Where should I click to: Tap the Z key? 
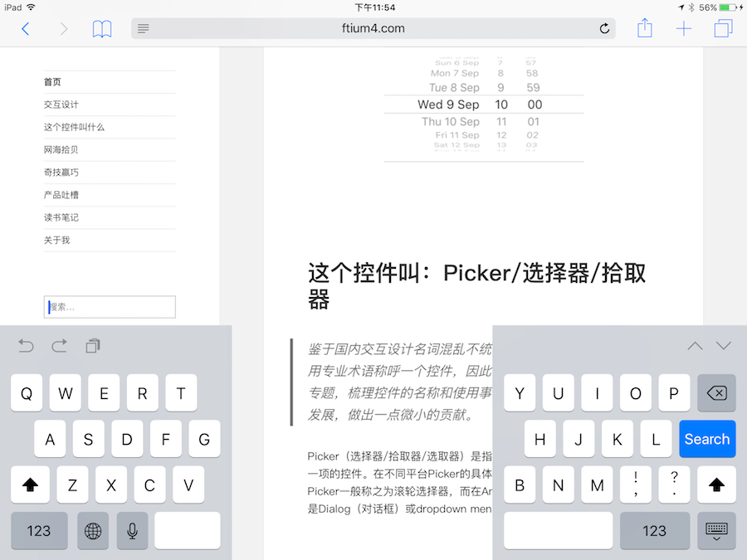[72, 485]
